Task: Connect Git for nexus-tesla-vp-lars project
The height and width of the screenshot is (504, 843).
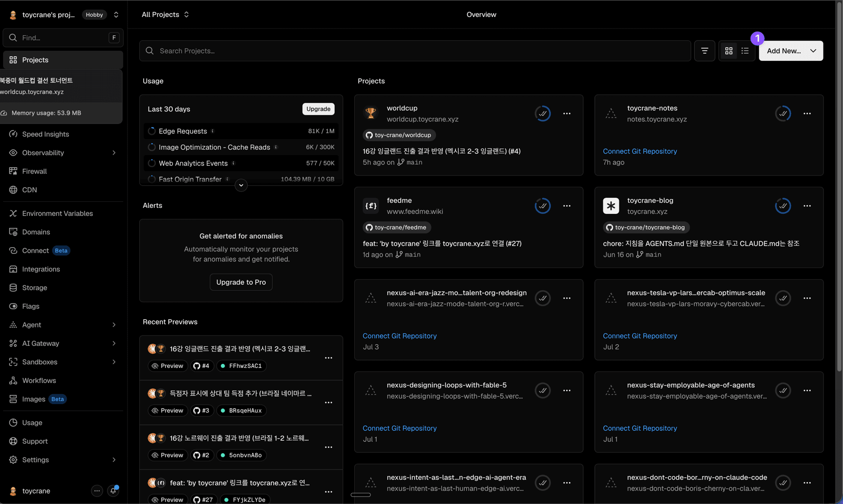Action: (x=640, y=336)
